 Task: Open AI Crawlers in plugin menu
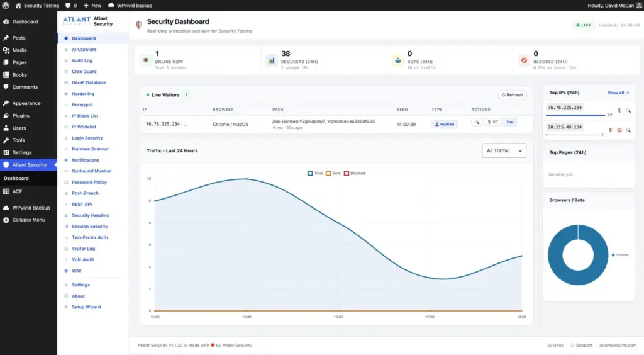(x=84, y=49)
